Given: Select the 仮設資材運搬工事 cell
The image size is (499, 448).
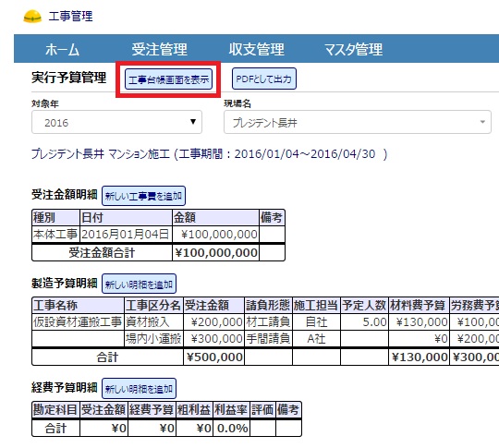Looking at the screenshot, I should (78, 322).
